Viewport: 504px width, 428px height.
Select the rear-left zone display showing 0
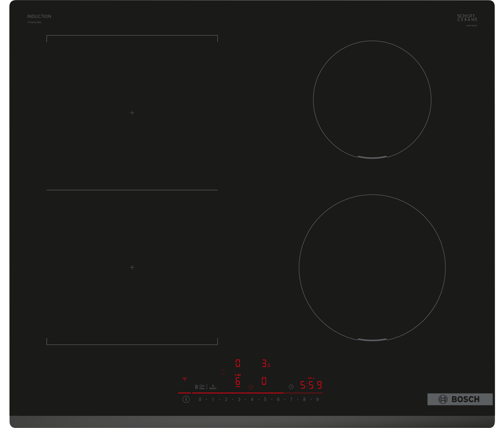238,363
